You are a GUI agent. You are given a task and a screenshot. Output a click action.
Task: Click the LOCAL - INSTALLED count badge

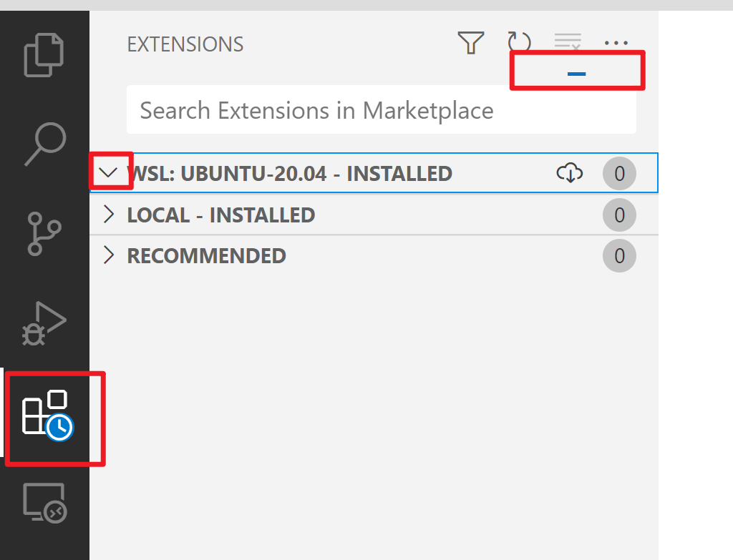pyautogui.click(x=618, y=215)
